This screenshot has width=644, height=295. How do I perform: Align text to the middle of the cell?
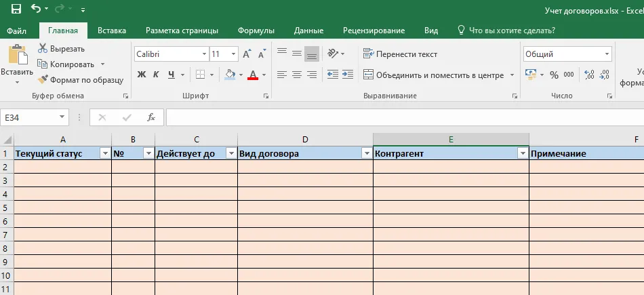coord(296,54)
